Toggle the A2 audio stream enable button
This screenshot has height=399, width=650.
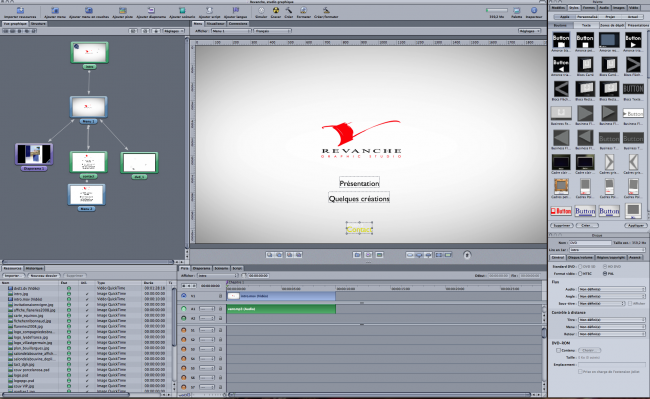coord(184,318)
